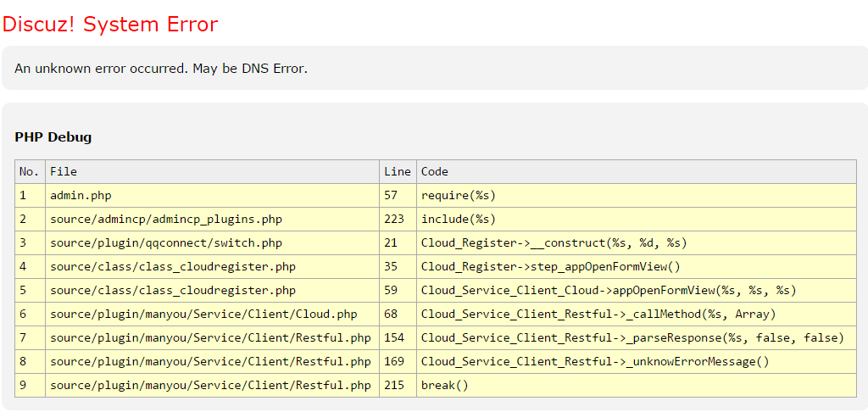868x412 pixels.
Task: Click the Line column header
Action: [x=397, y=171]
